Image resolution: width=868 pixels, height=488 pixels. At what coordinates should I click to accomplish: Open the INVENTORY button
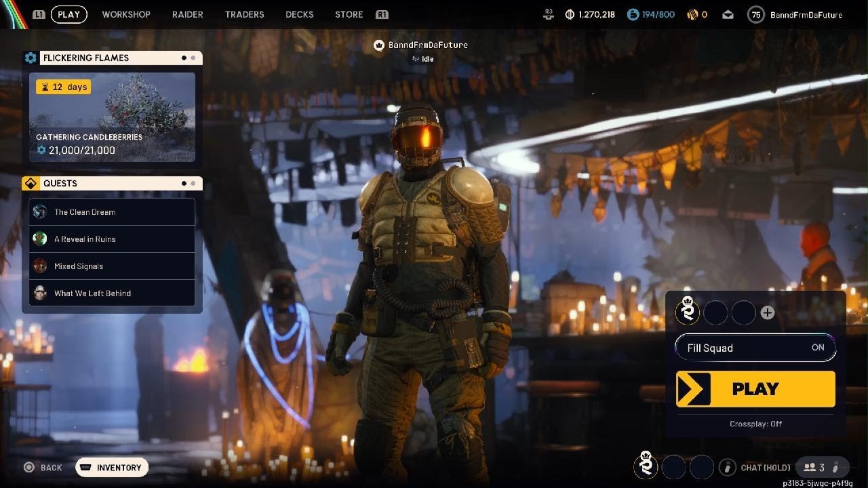coord(112,468)
